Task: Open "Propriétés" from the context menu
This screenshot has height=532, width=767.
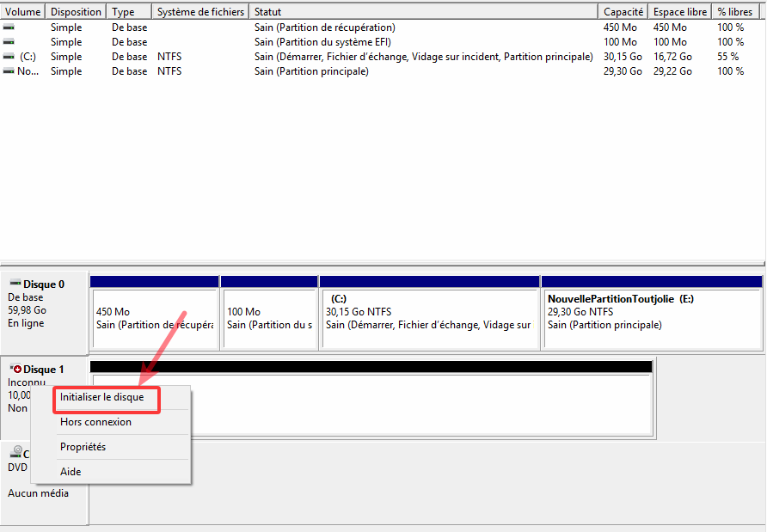Action: click(83, 447)
